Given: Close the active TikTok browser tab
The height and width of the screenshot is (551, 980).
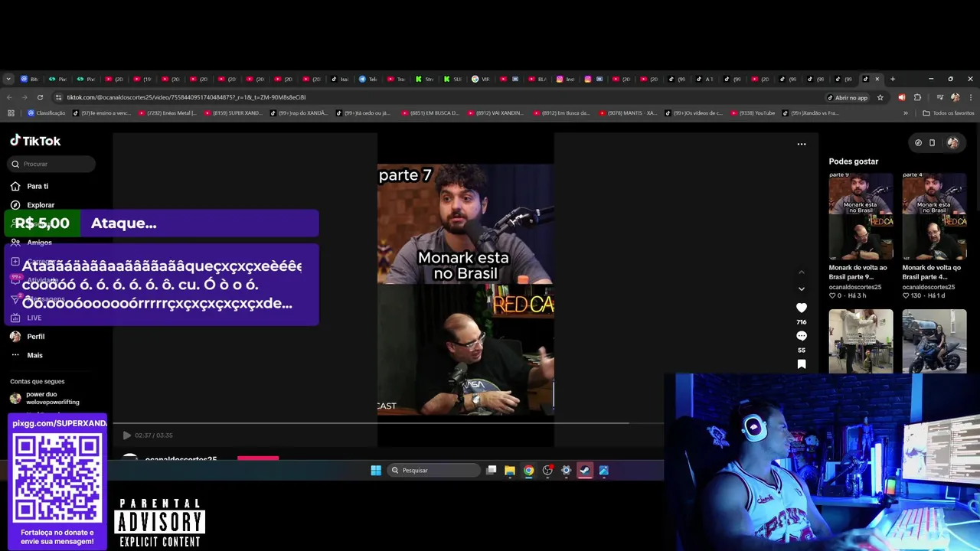Looking at the screenshot, I should [x=877, y=79].
